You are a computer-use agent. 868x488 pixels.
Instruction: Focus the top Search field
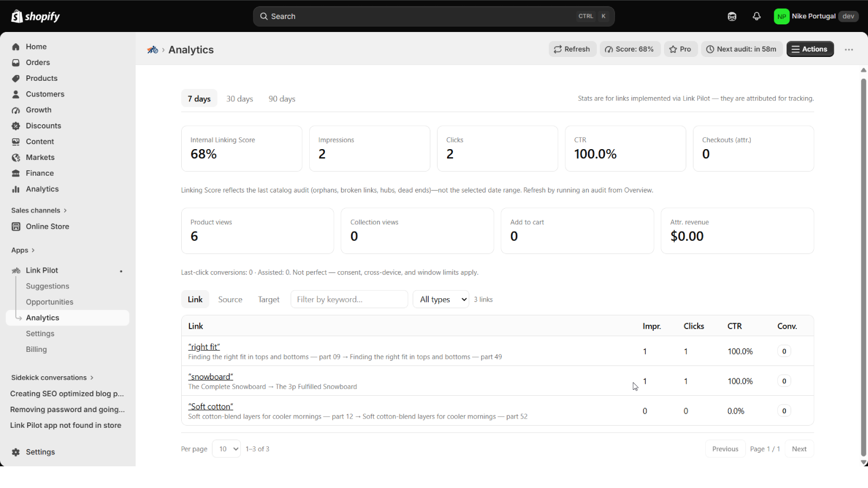point(433,16)
